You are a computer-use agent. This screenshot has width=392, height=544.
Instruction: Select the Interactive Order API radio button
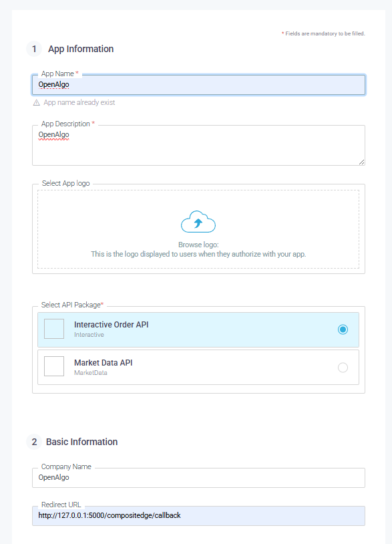[343, 329]
